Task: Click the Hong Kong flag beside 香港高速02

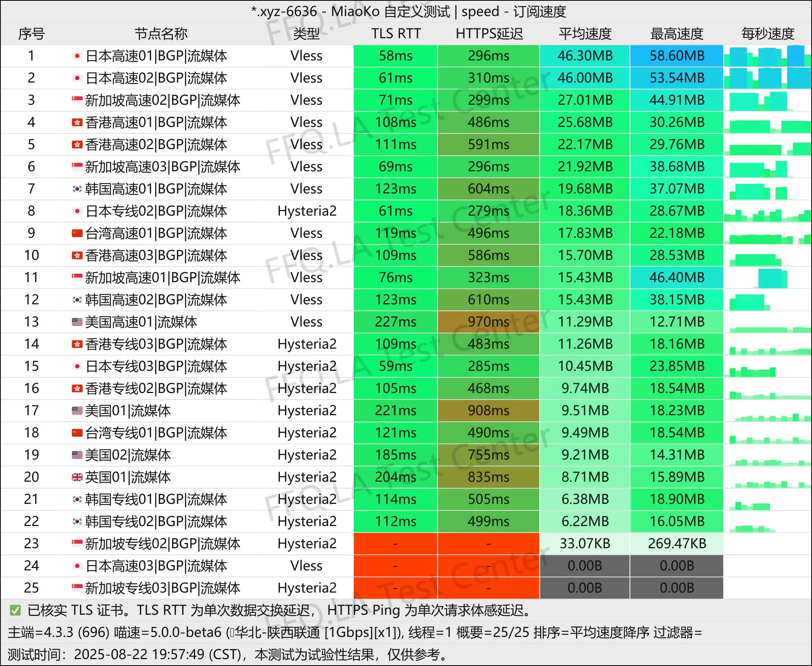Action: click(77, 145)
